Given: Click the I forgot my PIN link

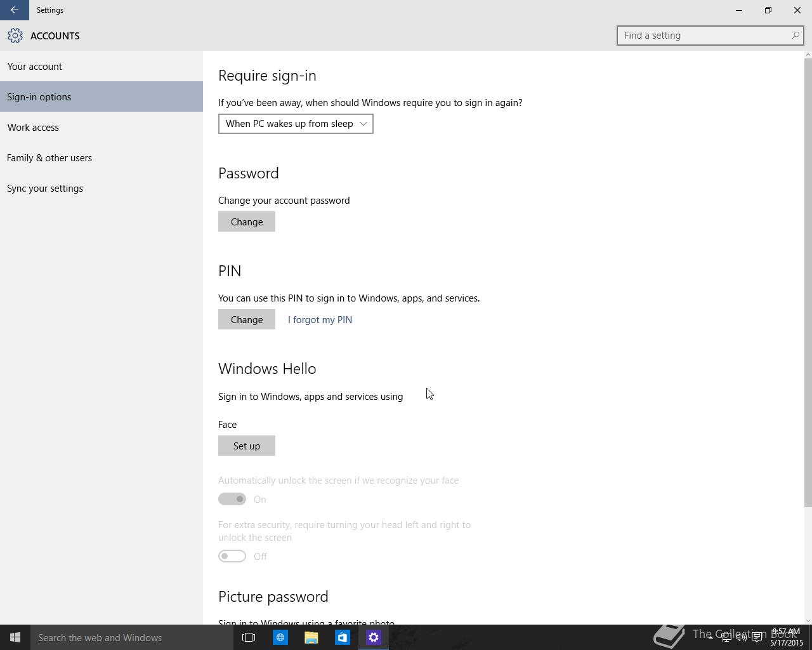Looking at the screenshot, I should (320, 319).
